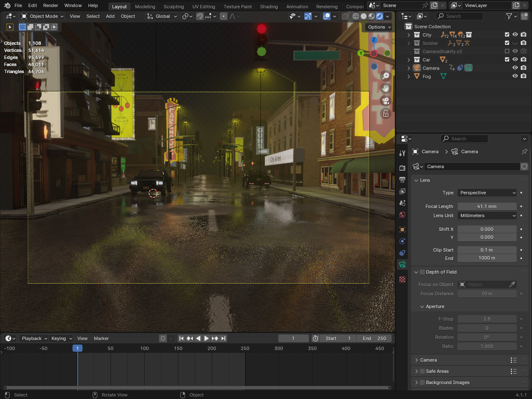Open the Render menu
532x399 pixels.
pyautogui.click(x=51, y=5)
